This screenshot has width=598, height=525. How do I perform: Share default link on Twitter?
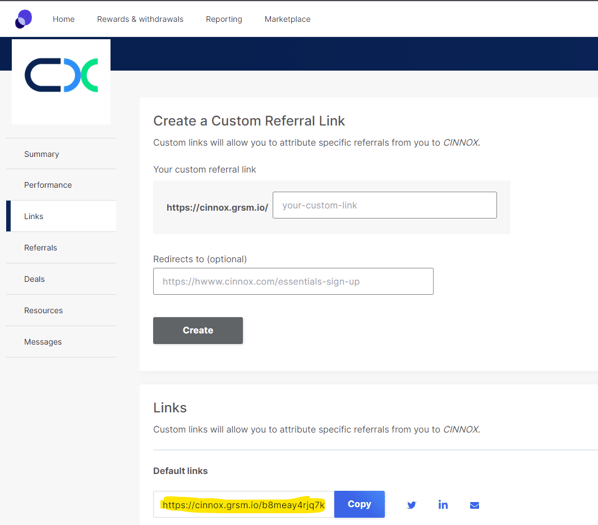click(411, 505)
